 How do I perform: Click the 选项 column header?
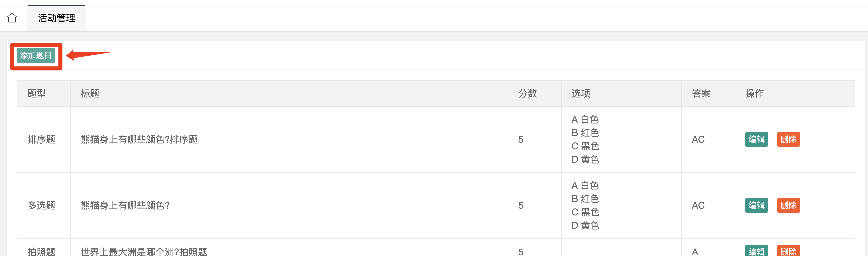[581, 94]
